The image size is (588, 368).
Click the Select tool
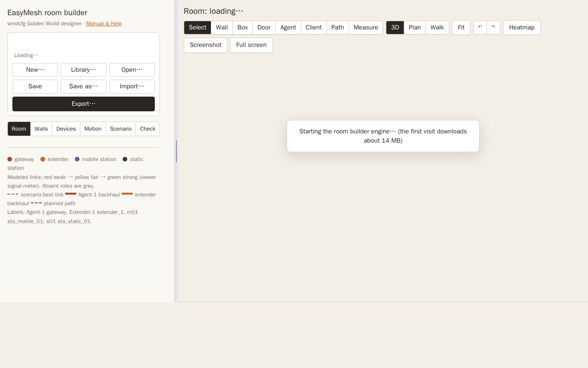(x=198, y=28)
